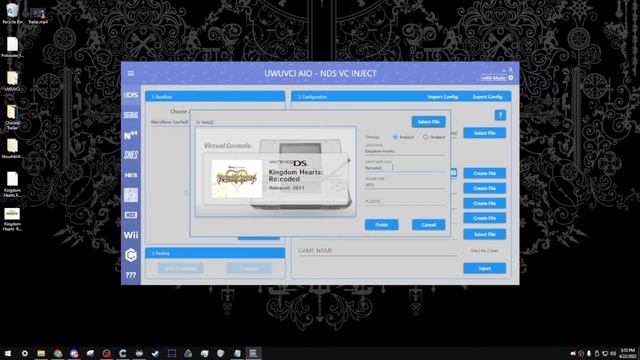Click the taskbar clock
640x360 pixels.
[628, 353]
